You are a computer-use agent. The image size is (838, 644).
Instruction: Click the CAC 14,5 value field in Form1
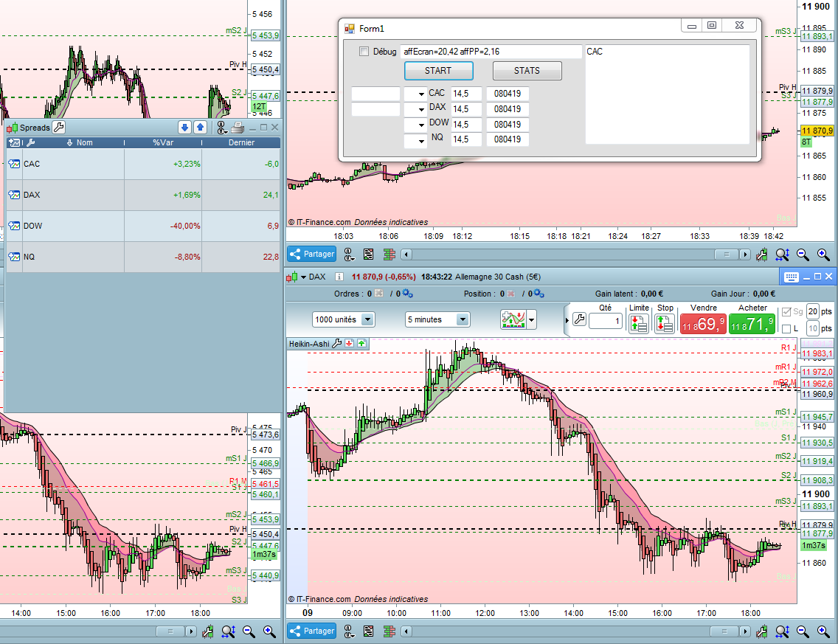tap(466, 94)
